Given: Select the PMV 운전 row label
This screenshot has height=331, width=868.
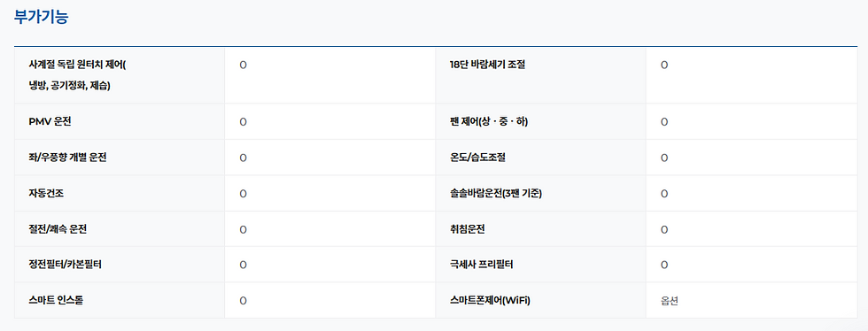Looking at the screenshot, I should [x=50, y=122].
